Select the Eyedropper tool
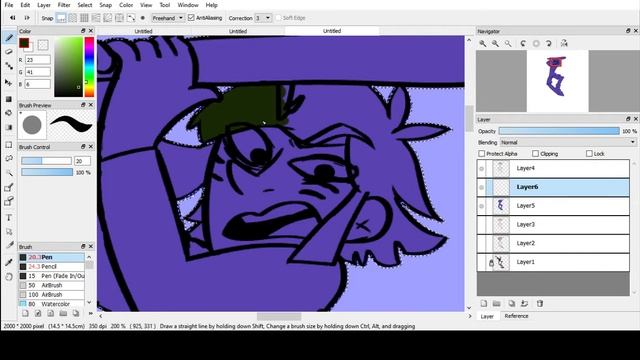Image resolution: width=640 pixels, height=360 pixels. point(9,262)
